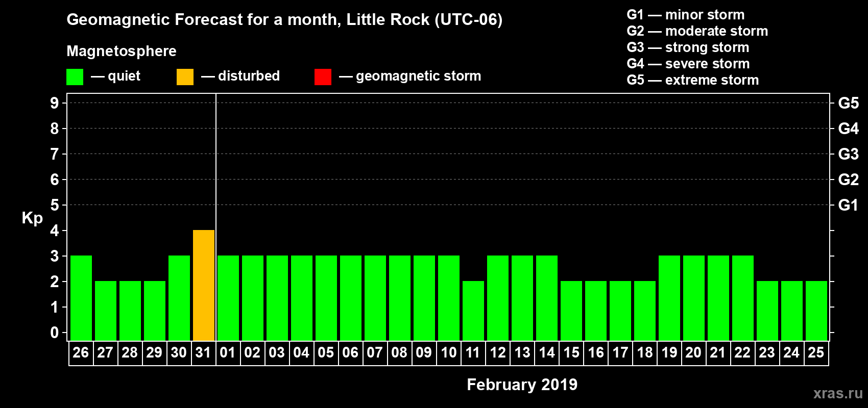Screen dimensions: 868x408
Task: Click the February 2019 month label
Action: point(522,385)
